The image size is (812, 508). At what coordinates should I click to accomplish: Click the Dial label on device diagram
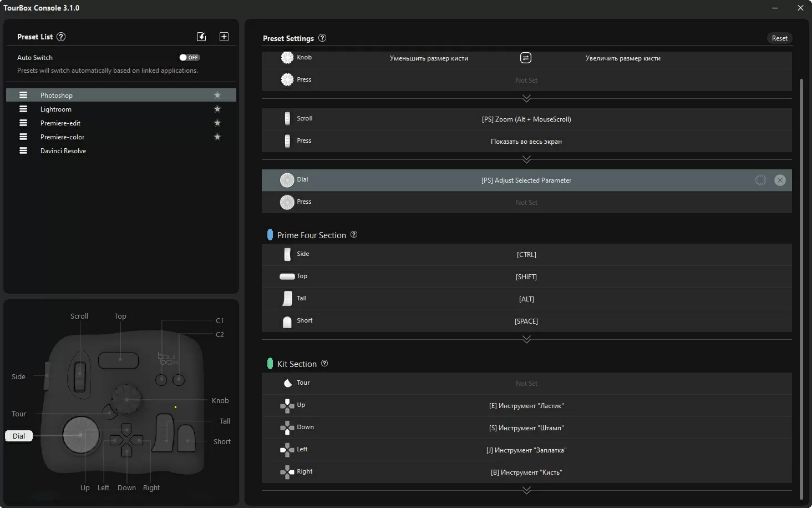coord(19,436)
